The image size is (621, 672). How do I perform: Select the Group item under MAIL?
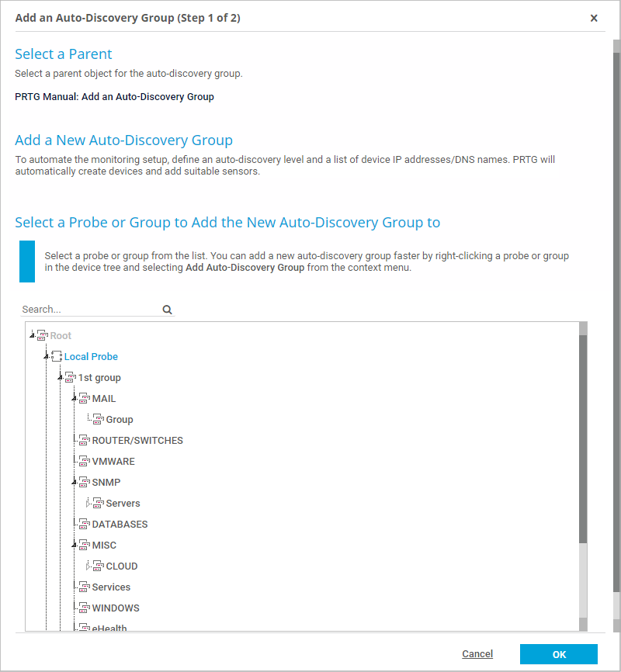pos(120,420)
